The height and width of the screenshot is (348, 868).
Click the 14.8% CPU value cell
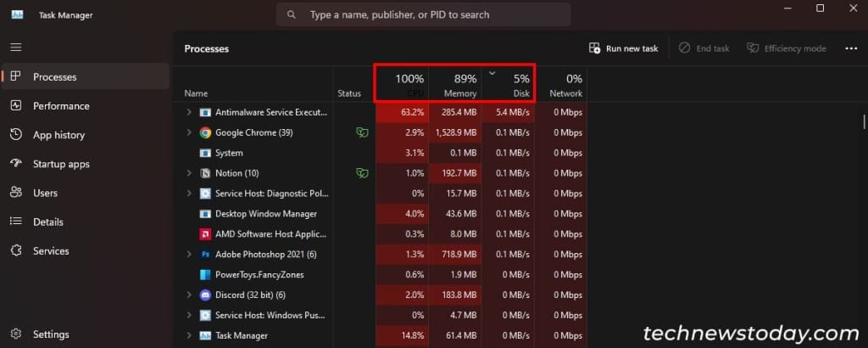[x=402, y=335]
